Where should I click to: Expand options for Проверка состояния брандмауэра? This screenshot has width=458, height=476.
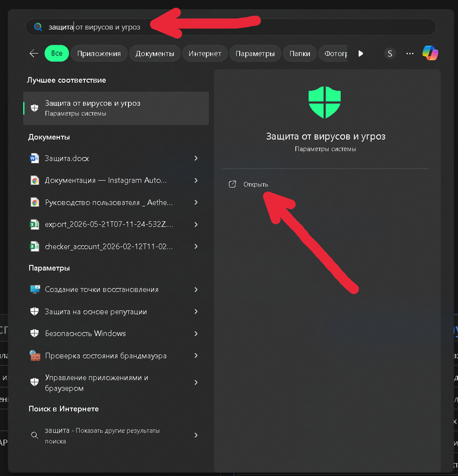(196, 355)
